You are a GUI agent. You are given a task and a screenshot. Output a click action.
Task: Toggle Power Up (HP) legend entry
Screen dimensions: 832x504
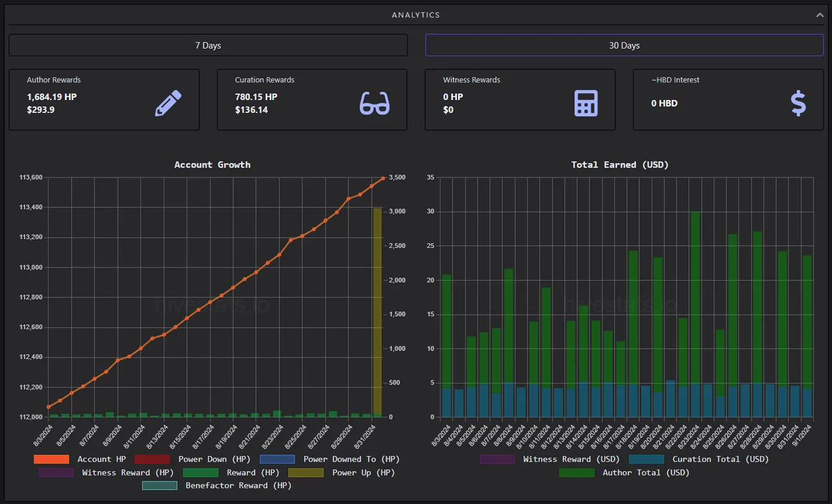(x=342, y=473)
